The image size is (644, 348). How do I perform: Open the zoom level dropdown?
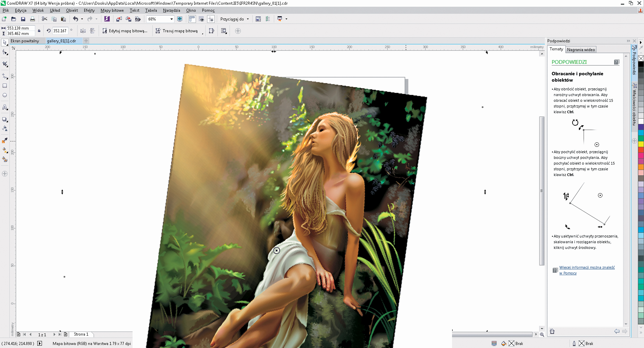tap(171, 19)
